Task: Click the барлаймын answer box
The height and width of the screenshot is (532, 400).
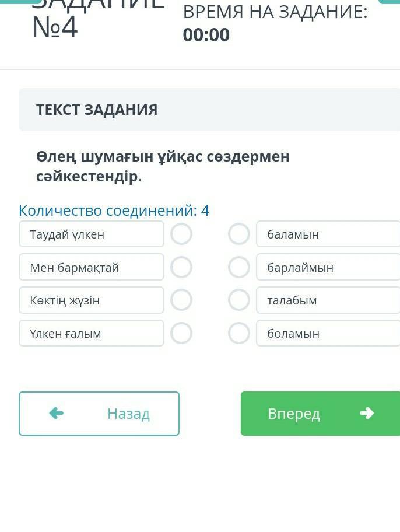Action: 328,268
